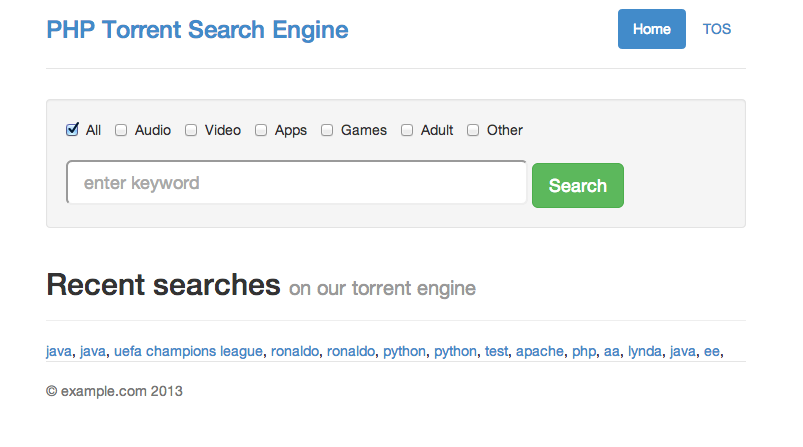This screenshot has width=803, height=447.
Task: Open the TOS navigation link
Action: pyautogui.click(x=716, y=29)
